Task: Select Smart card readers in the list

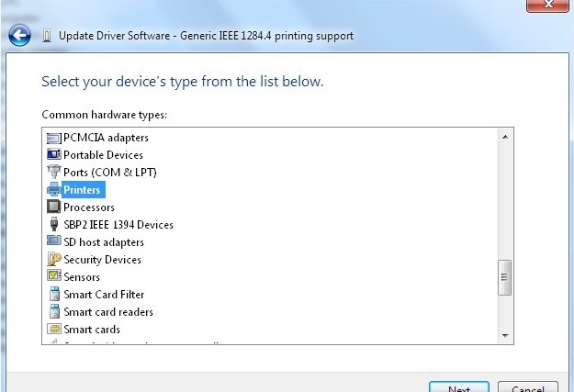Action: point(107,312)
